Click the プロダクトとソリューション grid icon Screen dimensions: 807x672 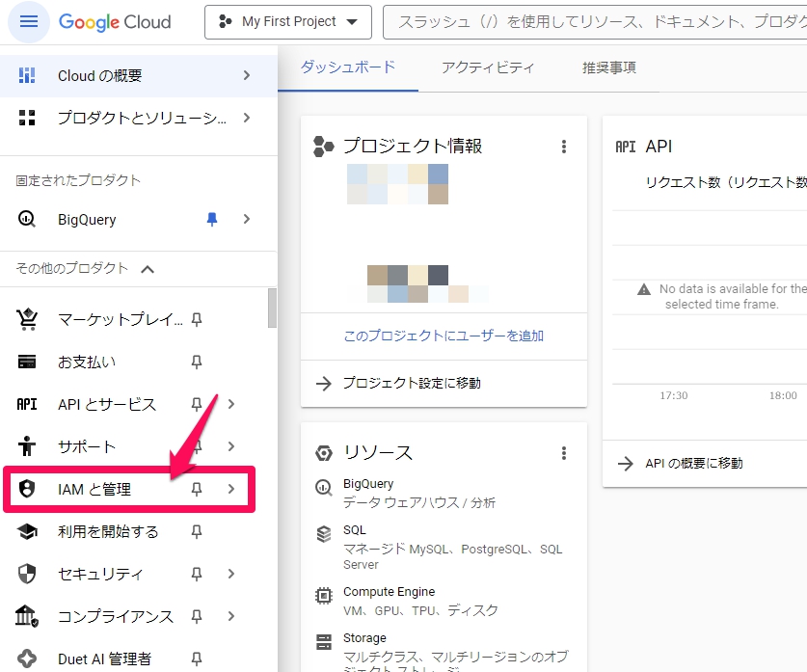27,118
